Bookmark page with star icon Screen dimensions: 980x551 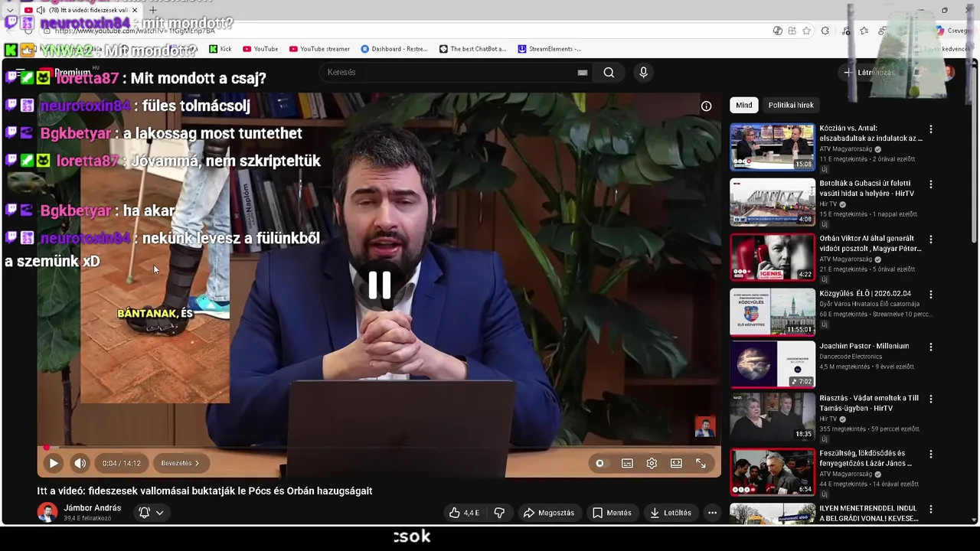tap(806, 31)
